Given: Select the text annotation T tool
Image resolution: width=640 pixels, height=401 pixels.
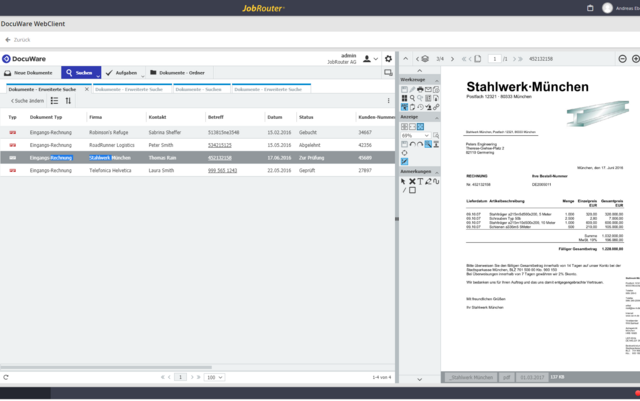Looking at the screenshot, I should (x=420, y=181).
